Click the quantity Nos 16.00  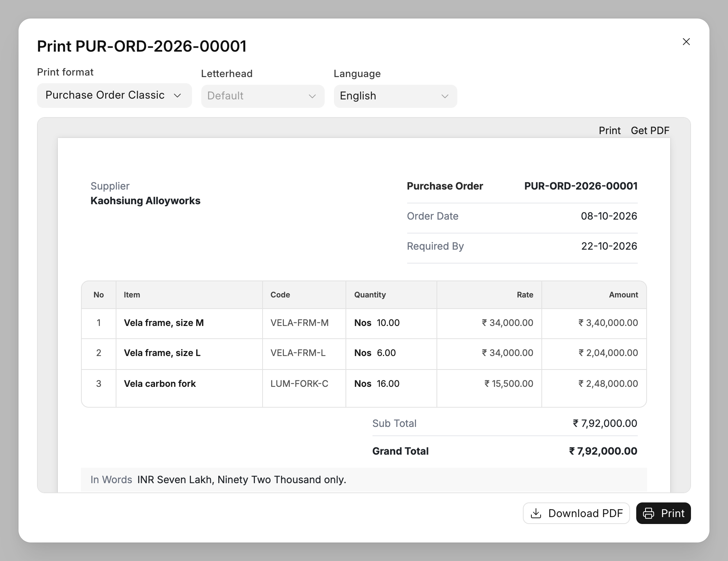(377, 384)
